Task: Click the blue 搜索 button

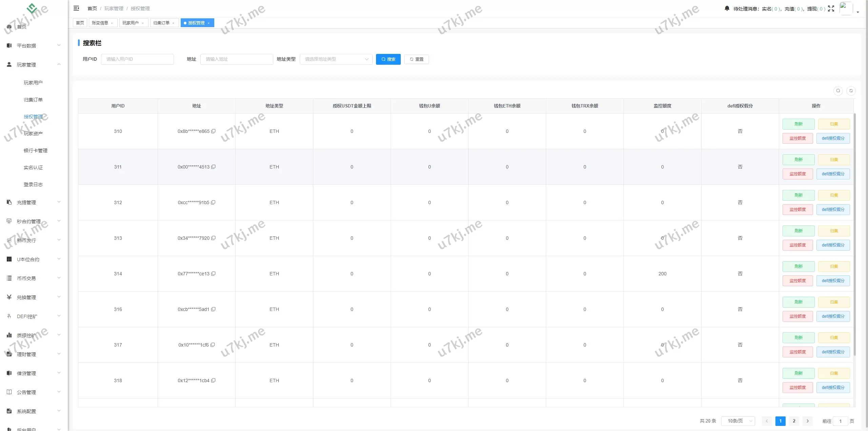Action: click(388, 59)
